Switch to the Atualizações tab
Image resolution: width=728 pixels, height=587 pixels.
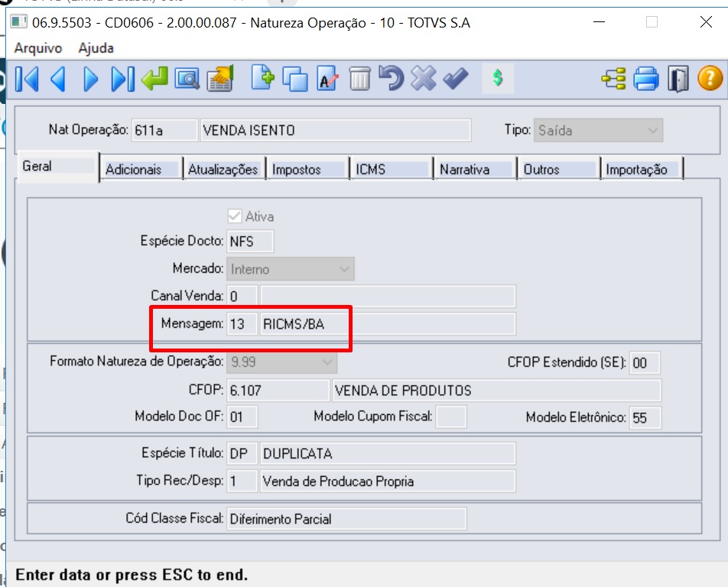tap(224, 170)
